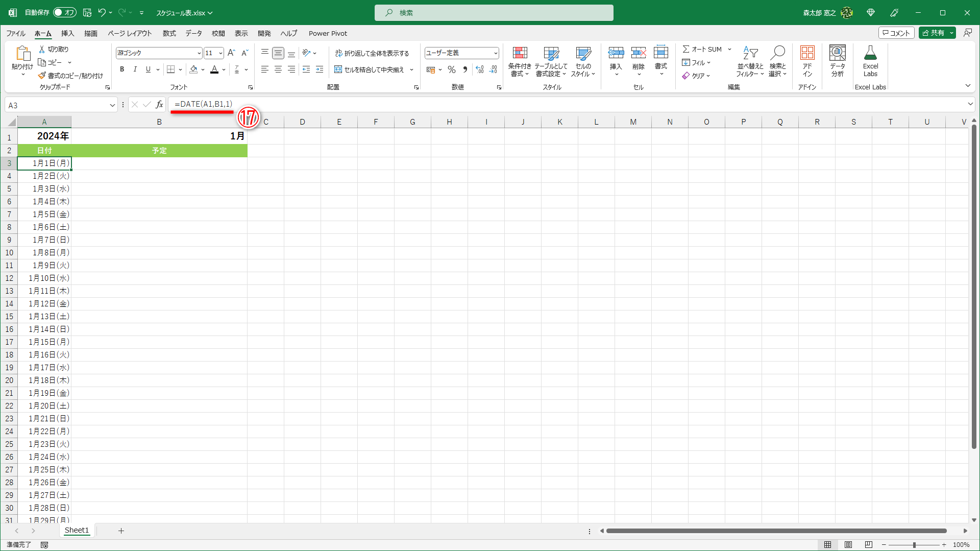Image resolution: width=980 pixels, height=551 pixels.
Task: Toggle Underline formatting
Action: click(148, 69)
